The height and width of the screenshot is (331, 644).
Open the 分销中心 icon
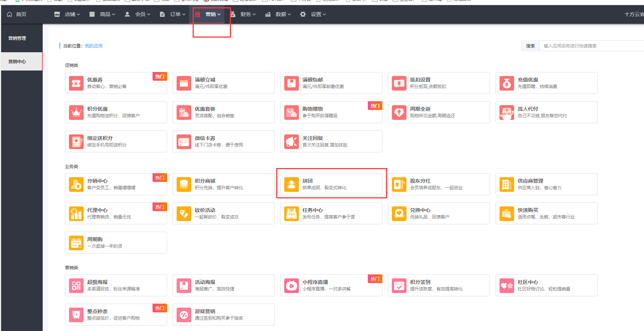pos(76,184)
